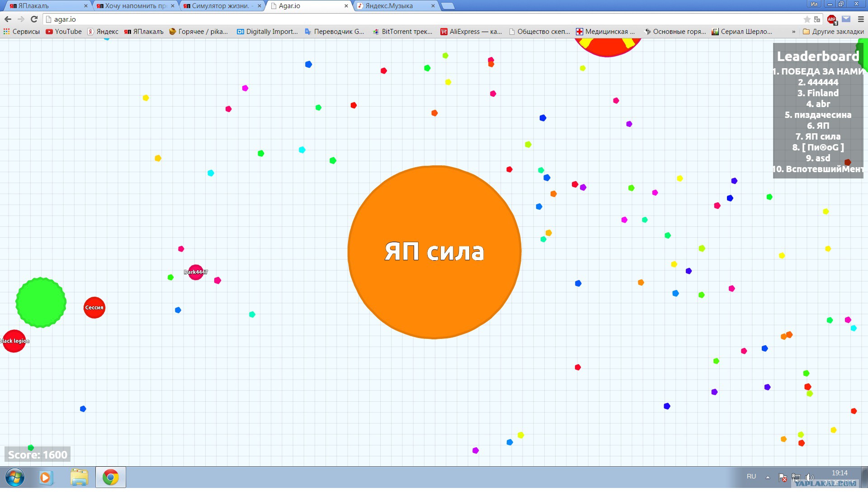Open the BitTorrent трекер bookmark
This screenshot has width=868, height=497.
click(x=402, y=32)
